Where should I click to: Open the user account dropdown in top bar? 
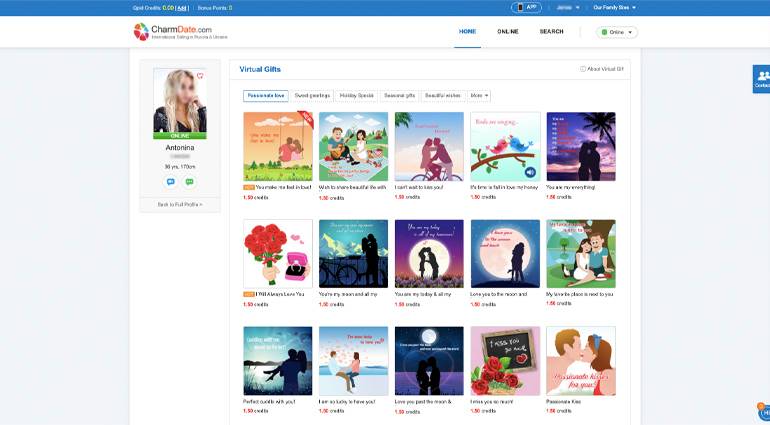click(568, 7)
